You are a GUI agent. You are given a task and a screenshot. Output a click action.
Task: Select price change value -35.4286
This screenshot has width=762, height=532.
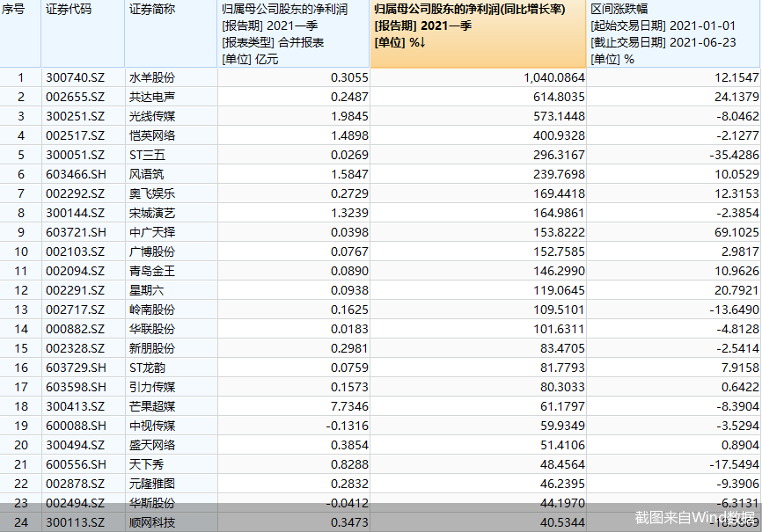734,155
